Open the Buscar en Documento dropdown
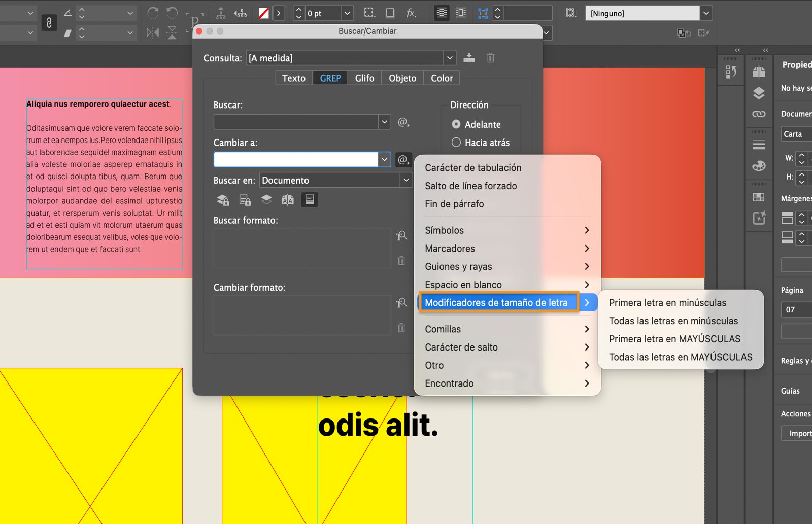812x524 pixels. point(406,180)
